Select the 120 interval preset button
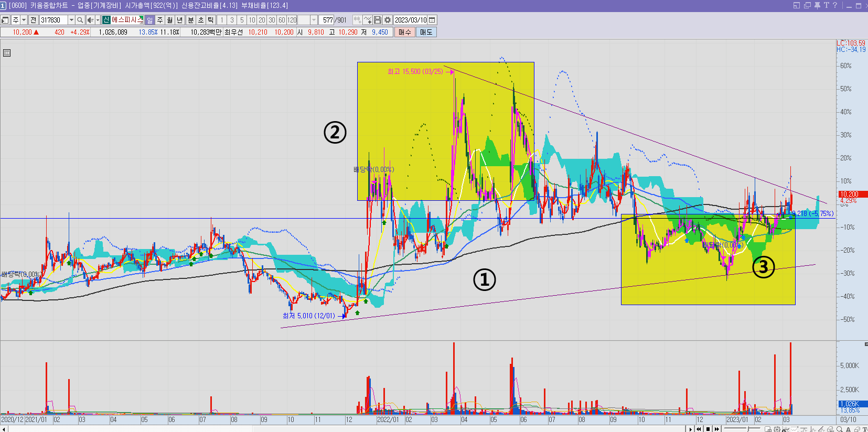This screenshot has height=432, width=868. tap(292, 20)
